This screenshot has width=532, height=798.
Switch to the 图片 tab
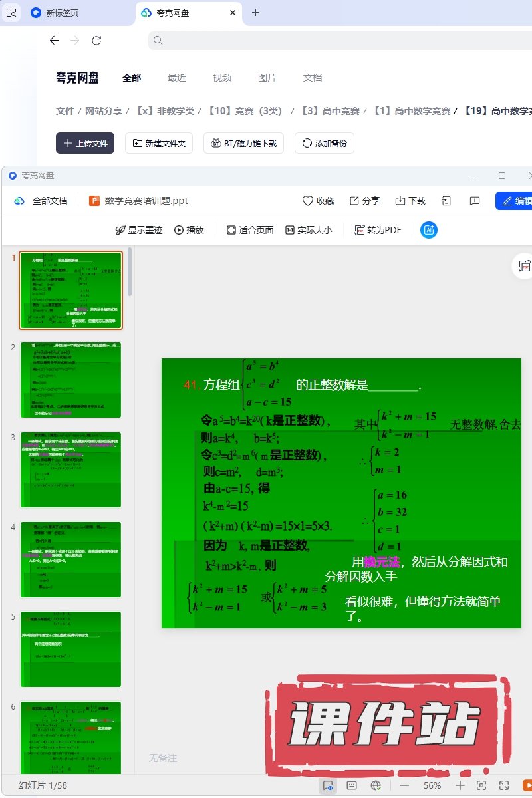pyautogui.click(x=267, y=78)
